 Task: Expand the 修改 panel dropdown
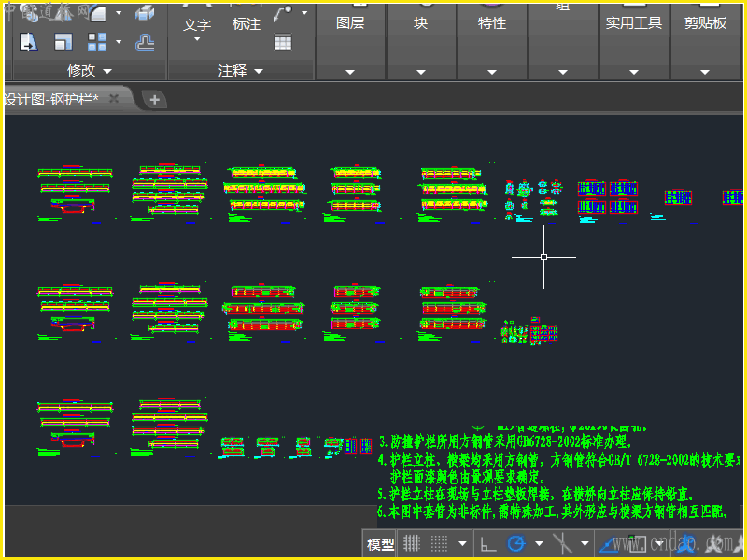click(90, 70)
